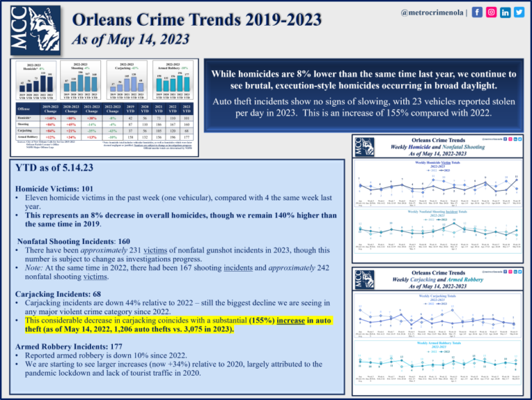Click the LinkedIn icon in the header
This screenshot has width=532, height=400.
pyautogui.click(x=506, y=12)
